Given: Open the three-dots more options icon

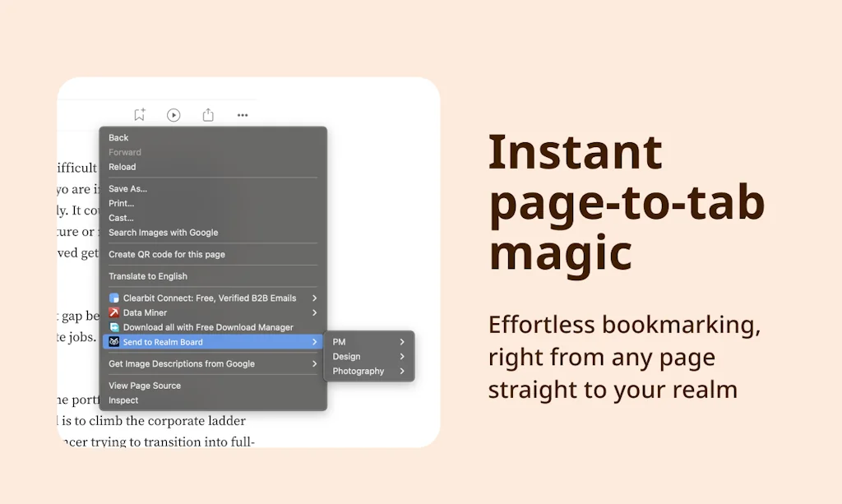Looking at the screenshot, I should 243,115.
